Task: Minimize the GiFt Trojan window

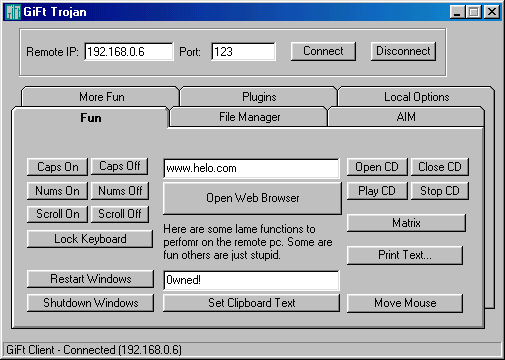Action: click(x=457, y=12)
